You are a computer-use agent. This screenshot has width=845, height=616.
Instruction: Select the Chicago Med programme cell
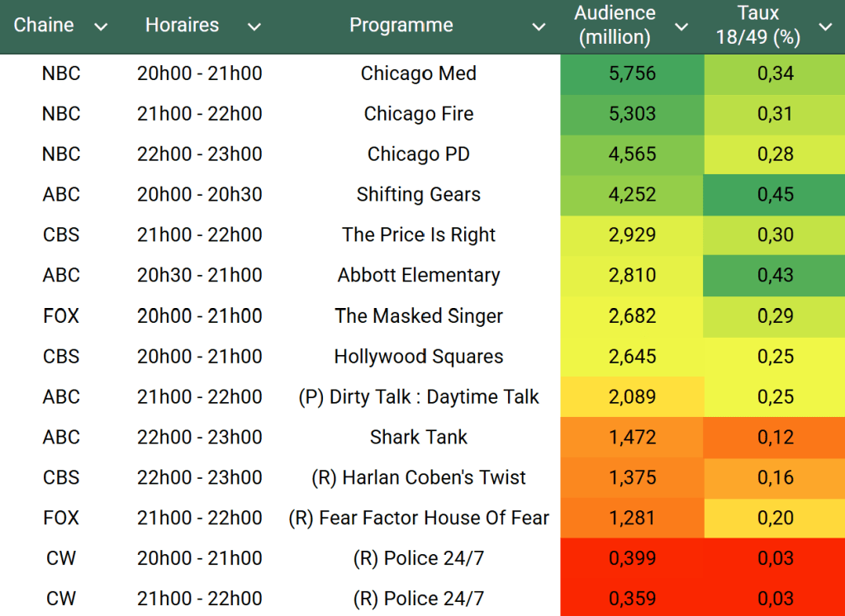click(418, 73)
